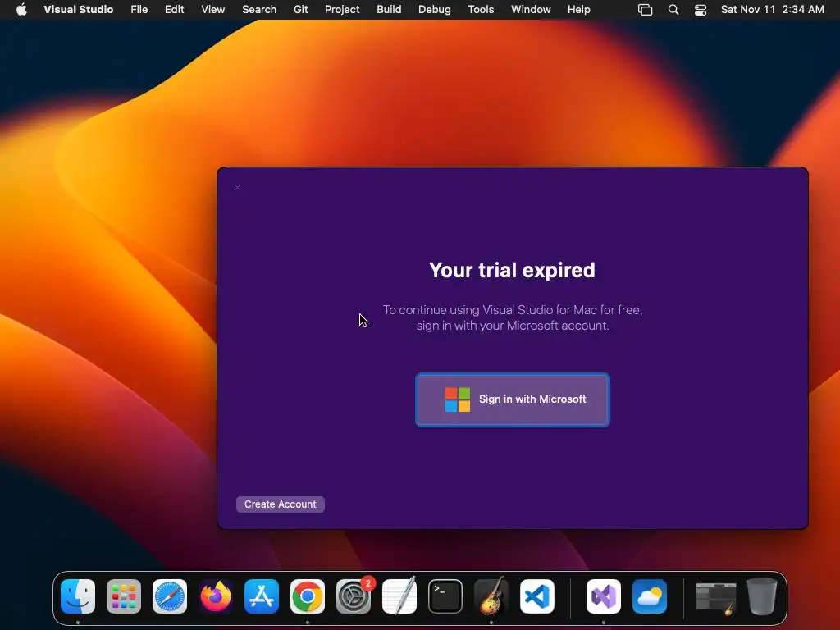Open App Store from the Dock
Screen dimensions: 840x630
[262, 596]
